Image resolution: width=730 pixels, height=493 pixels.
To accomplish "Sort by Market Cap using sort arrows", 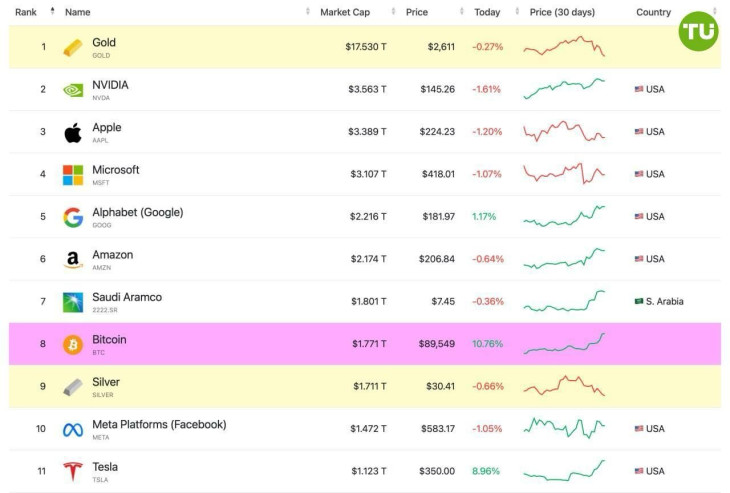I will click(x=393, y=11).
